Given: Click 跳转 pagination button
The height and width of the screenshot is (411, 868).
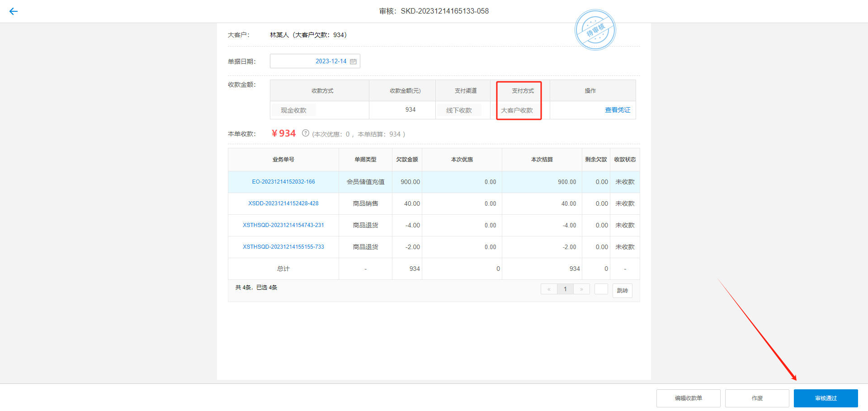Looking at the screenshot, I should coord(623,291).
